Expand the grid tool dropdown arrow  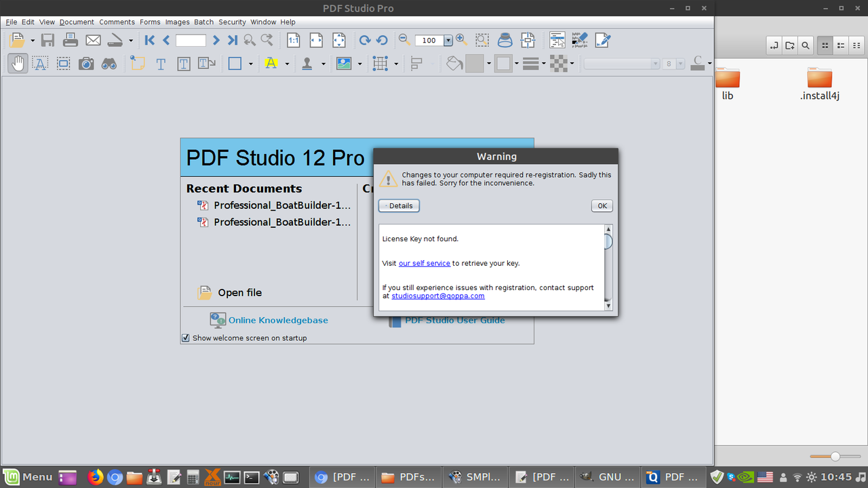tap(395, 64)
